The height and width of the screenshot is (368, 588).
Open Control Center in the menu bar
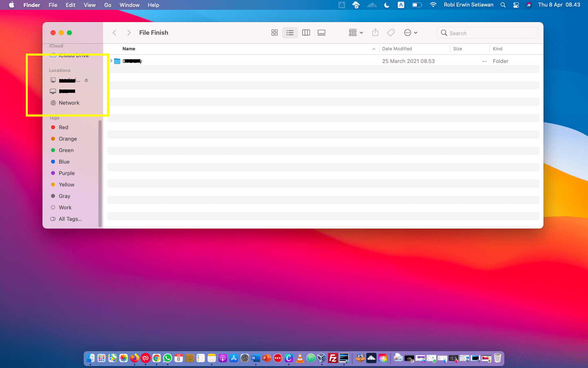click(516, 5)
